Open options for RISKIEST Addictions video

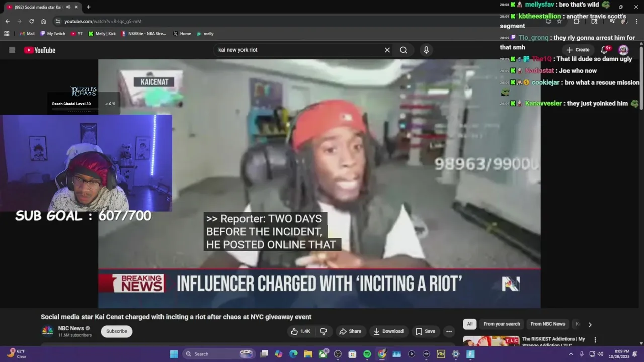[595, 340]
